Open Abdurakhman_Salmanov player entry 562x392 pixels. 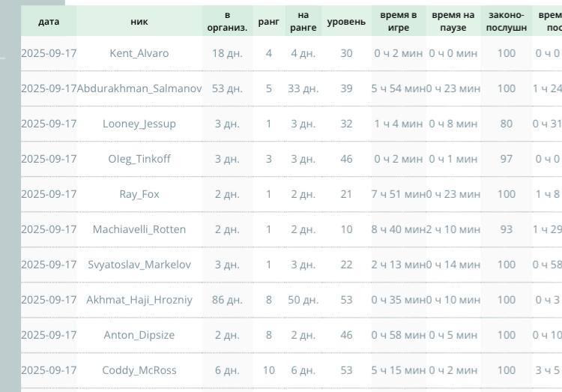[139, 88]
